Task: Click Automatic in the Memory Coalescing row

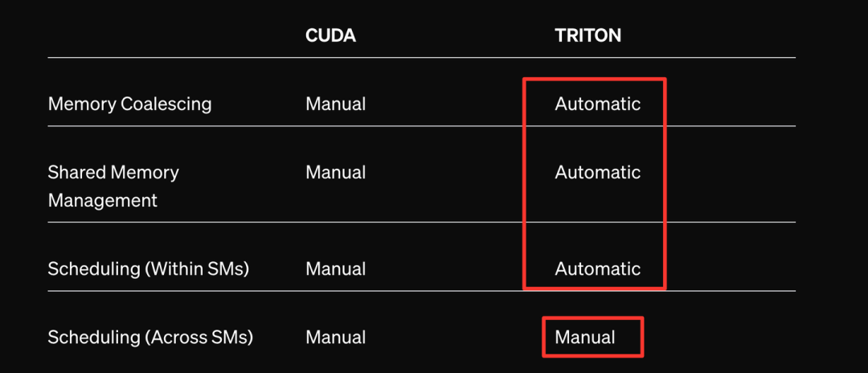Action: click(x=598, y=104)
